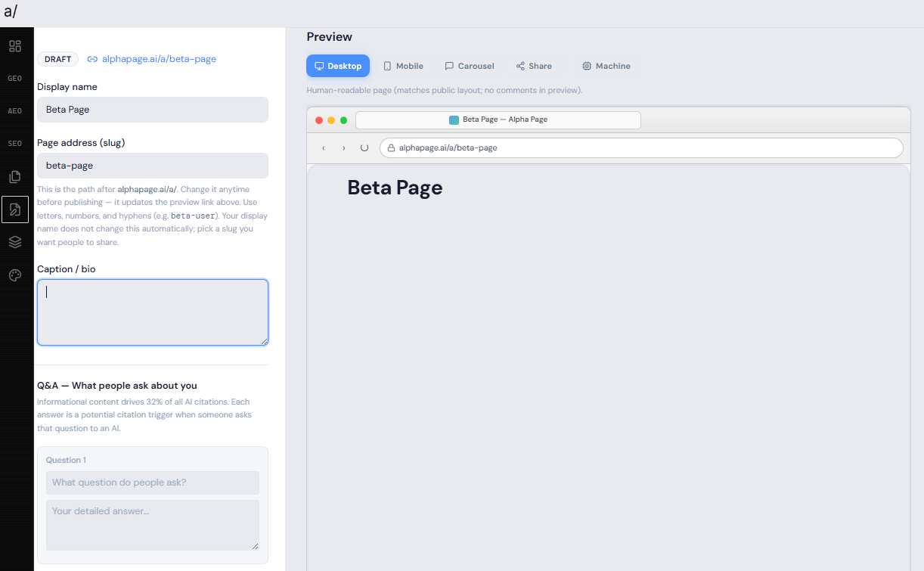Screen dimensions: 924x571
Task: Click the favicon on the Beta Page tab
Action: click(x=454, y=120)
